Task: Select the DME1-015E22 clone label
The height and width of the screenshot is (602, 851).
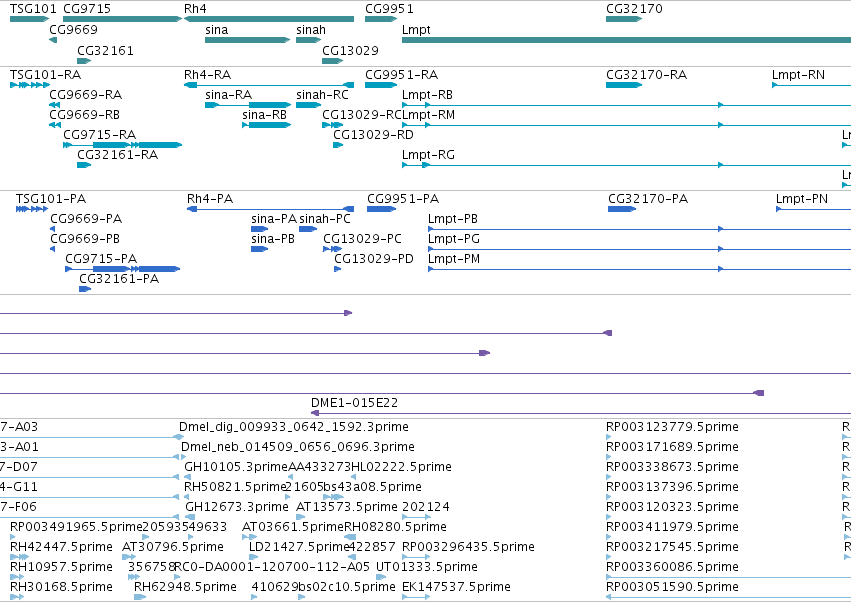Action: 354,403
